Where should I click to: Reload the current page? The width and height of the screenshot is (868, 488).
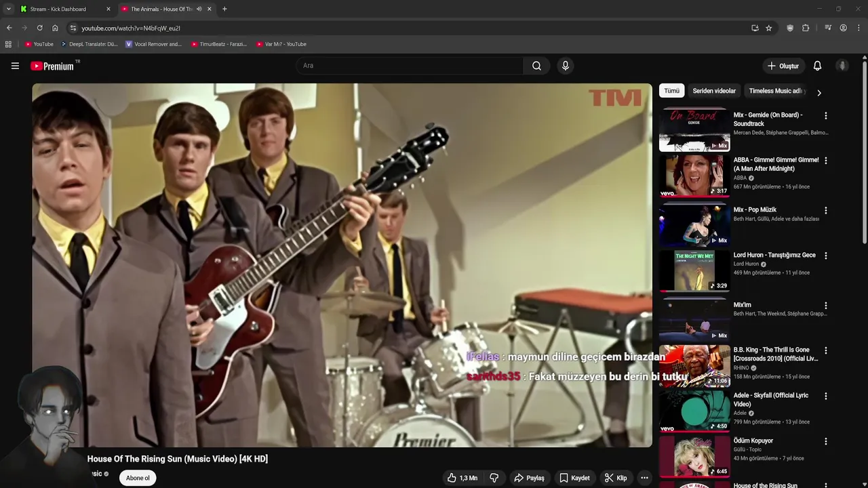39,28
